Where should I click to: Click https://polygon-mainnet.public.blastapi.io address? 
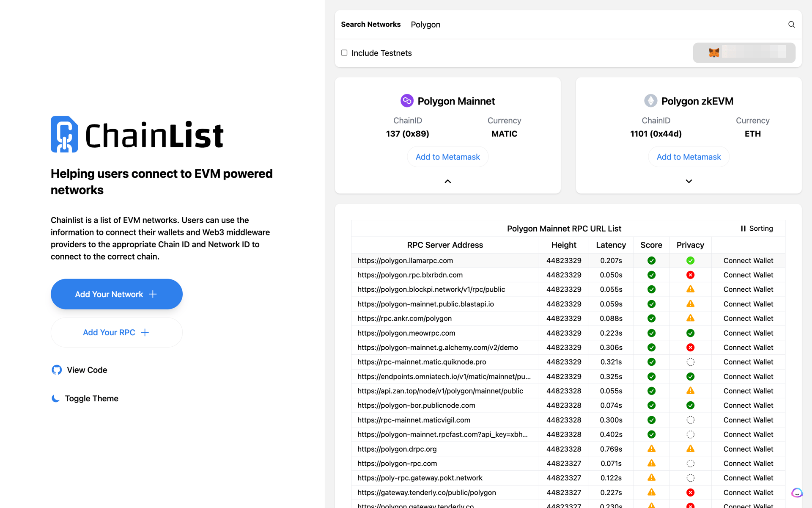[x=425, y=304]
